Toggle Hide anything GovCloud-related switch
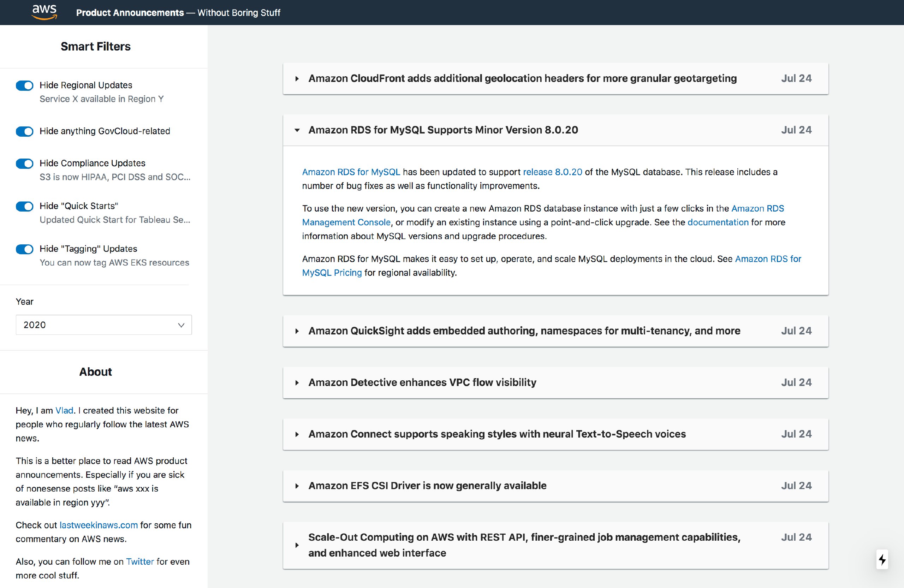904x588 pixels. point(25,131)
